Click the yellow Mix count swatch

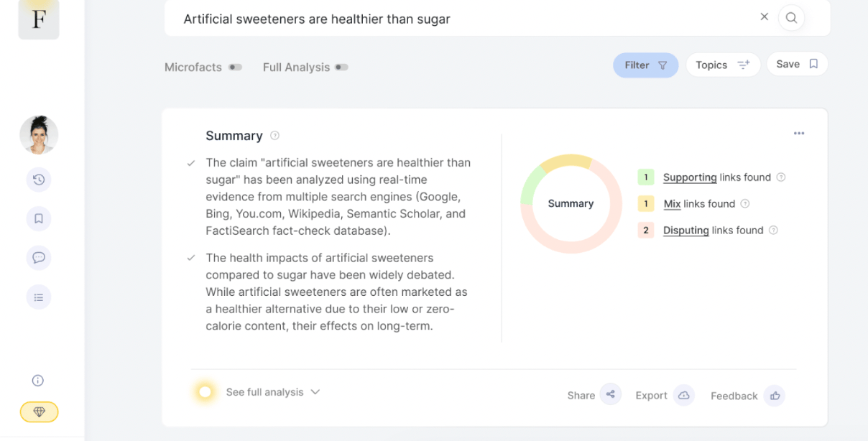tap(645, 204)
